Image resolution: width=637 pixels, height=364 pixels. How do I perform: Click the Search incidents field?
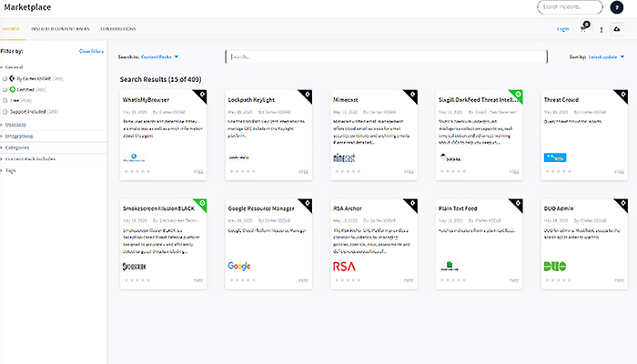(571, 7)
